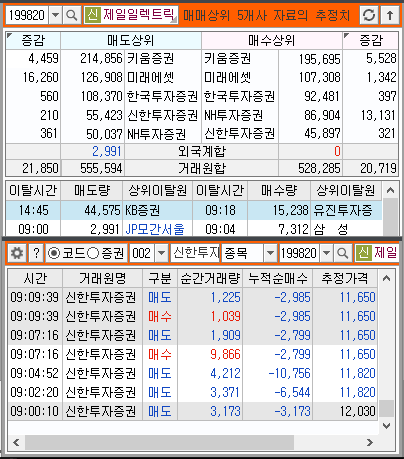Select 미래에셋 in the buy-side list

(227, 78)
